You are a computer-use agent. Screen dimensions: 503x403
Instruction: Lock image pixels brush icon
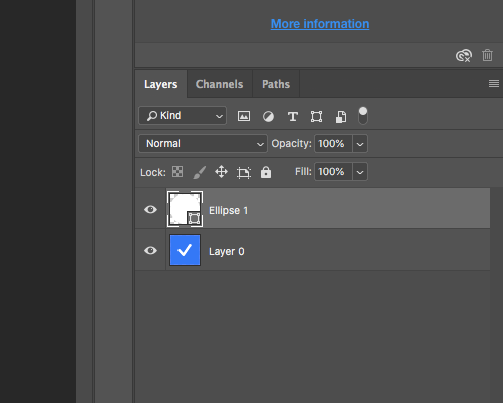(x=200, y=172)
